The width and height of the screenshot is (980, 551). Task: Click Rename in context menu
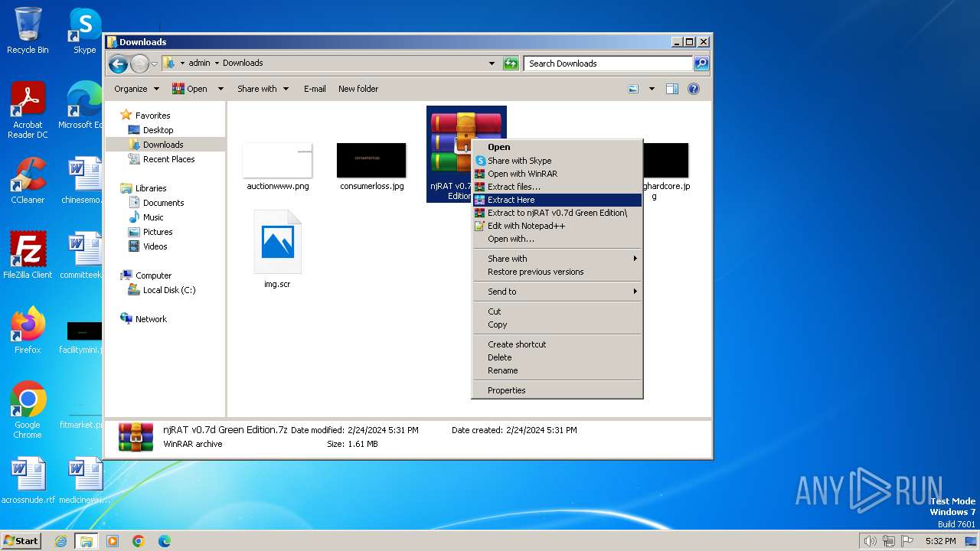click(x=557, y=370)
